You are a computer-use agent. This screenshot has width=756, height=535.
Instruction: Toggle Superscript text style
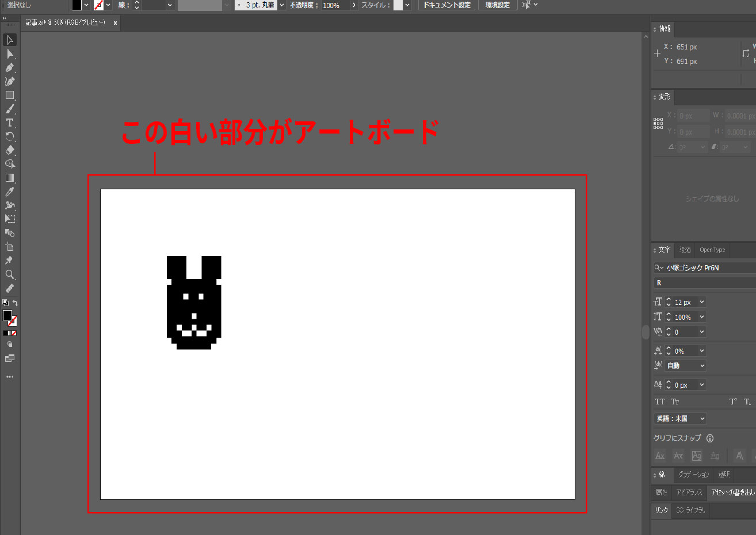[733, 402]
